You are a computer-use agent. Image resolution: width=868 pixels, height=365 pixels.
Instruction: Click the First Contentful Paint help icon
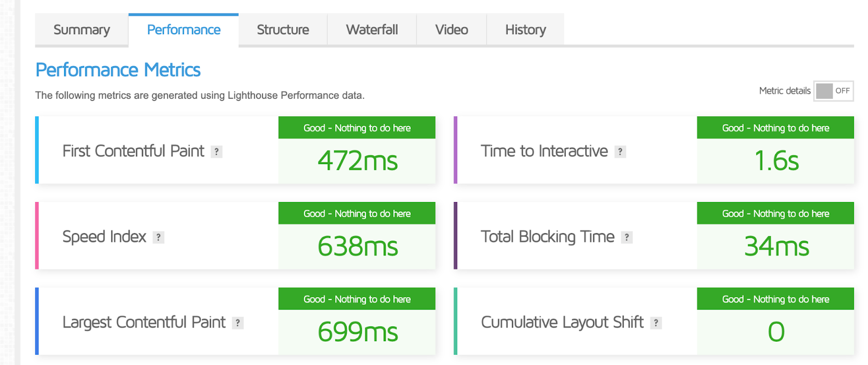point(216,152)
